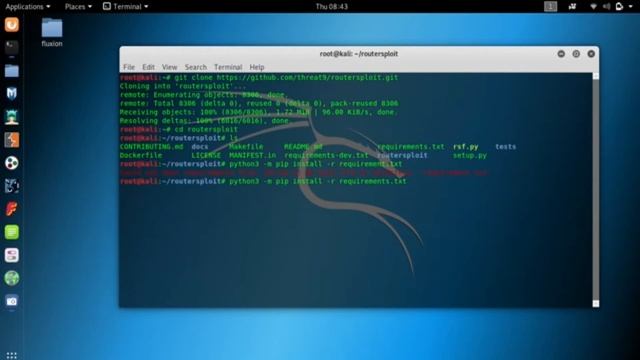Open the green globe icon in dock
Image resolution: width=640 pixels, height=360 pixels.
tap(11, 278)
